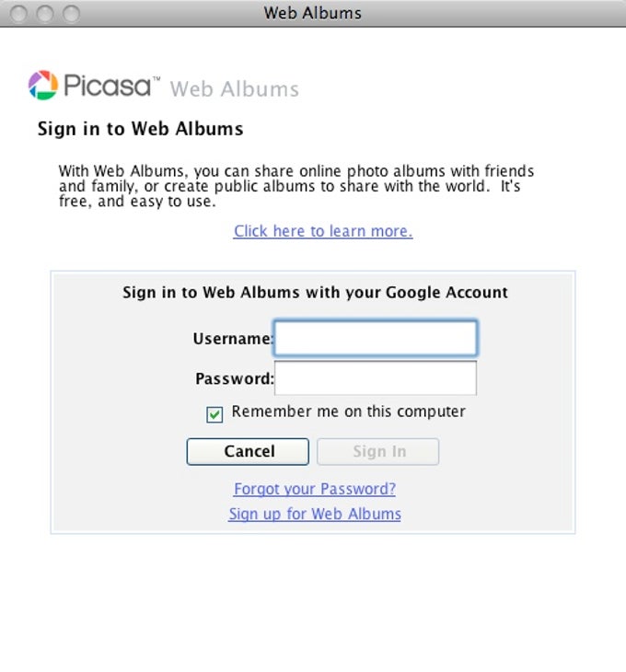Click the 'Password:' field label

click(x=235, y=378)
